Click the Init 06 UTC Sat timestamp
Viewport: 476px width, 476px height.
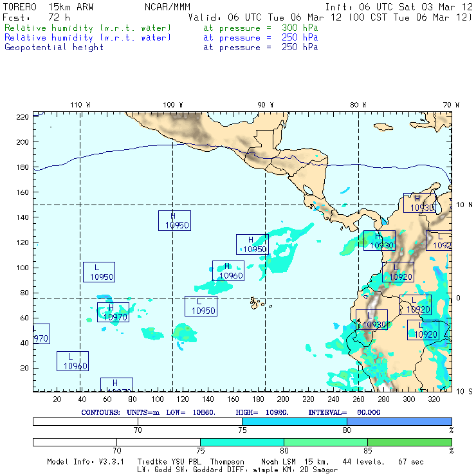pos(399,7)
